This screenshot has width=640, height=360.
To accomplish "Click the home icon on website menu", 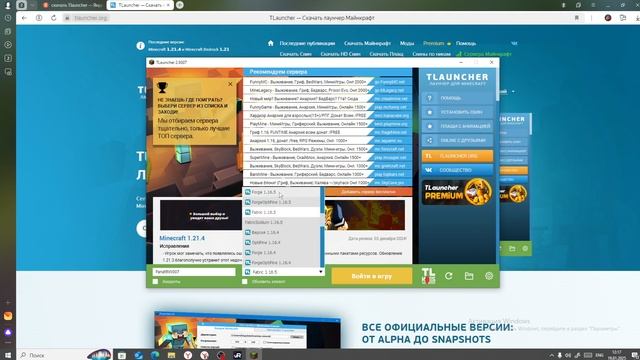I will click(x=271, y=43).
